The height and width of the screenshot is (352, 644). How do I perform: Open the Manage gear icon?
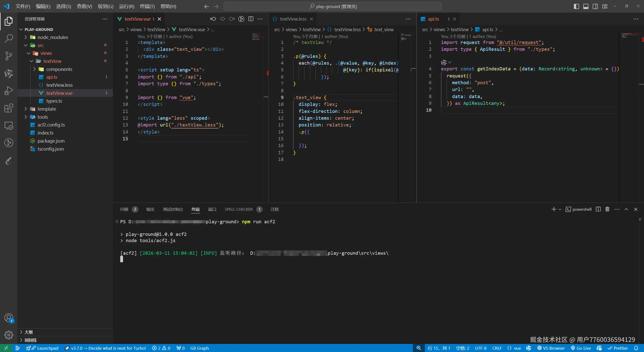pos(9,335)
